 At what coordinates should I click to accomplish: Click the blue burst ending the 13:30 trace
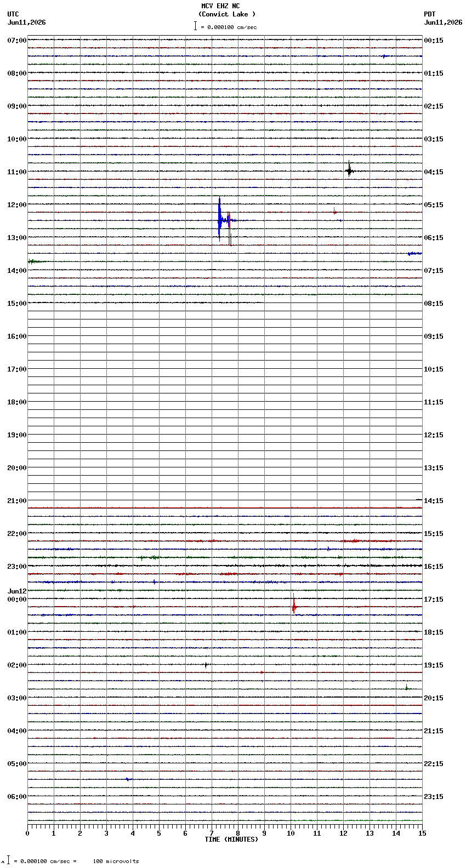pyautogui.click(x=414, y=254)
